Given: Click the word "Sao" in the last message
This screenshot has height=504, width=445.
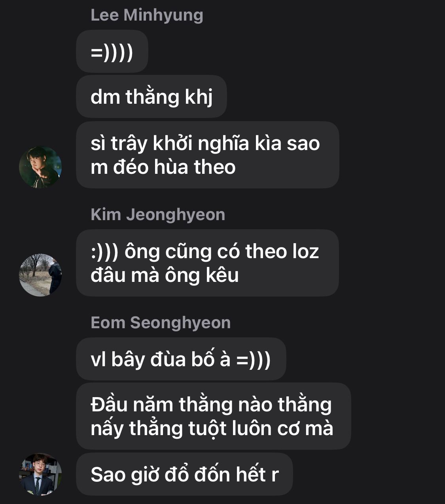Looking at the screenshot, I should tap(108, 474).
